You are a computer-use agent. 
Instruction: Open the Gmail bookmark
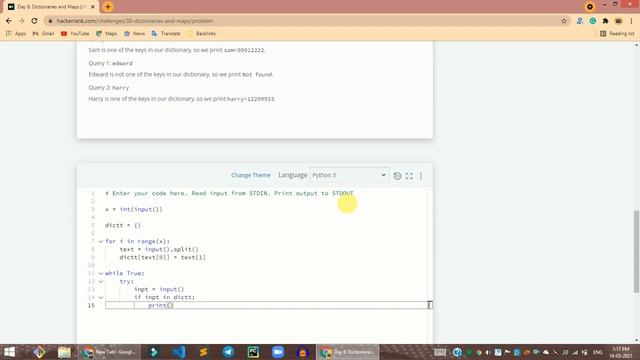(43, 33)
